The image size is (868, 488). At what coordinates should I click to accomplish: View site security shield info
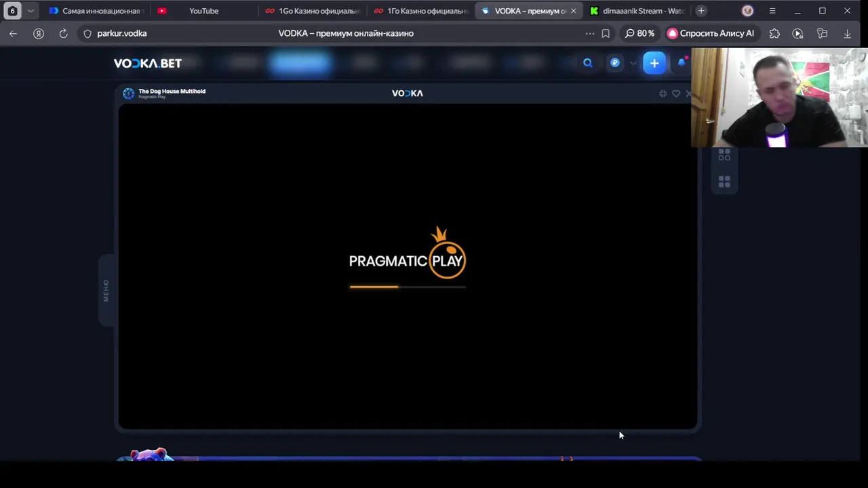[87, 33]
